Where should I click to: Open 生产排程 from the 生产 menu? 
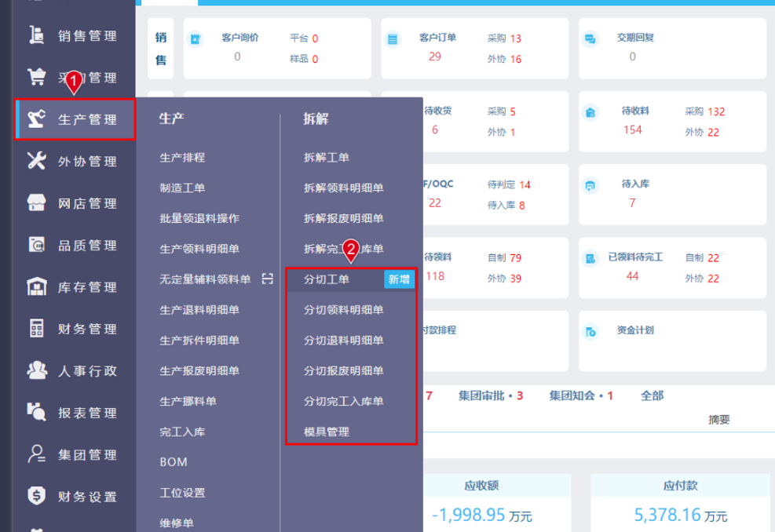pyautogui.click(x=182, y=158)
